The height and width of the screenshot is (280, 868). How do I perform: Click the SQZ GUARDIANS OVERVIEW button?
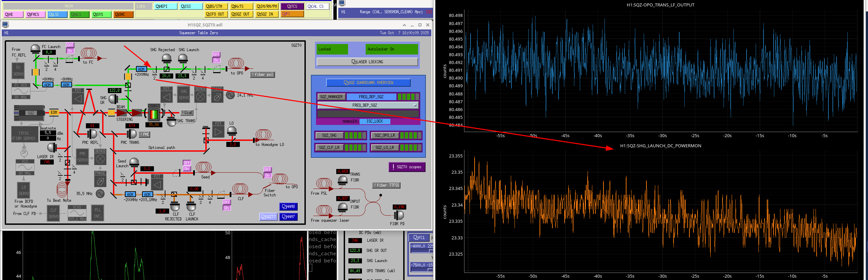pyautogui.click(x=368, y=83)
